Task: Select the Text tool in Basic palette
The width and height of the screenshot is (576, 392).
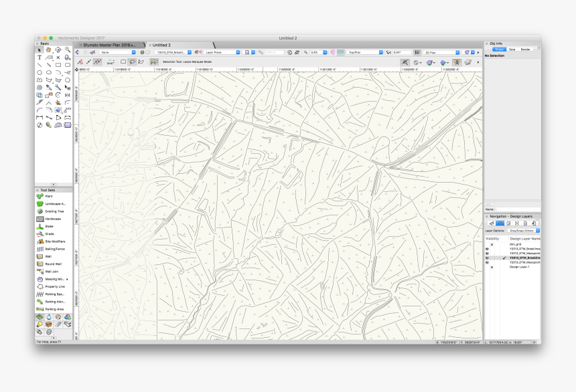Action: coord(39,58)
